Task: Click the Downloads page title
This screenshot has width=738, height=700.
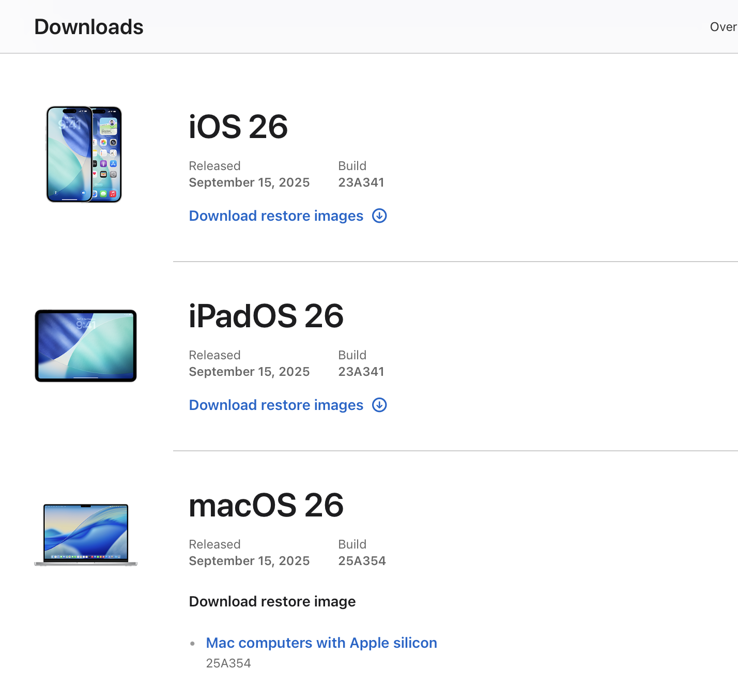Action: click(x=89, y=27)
